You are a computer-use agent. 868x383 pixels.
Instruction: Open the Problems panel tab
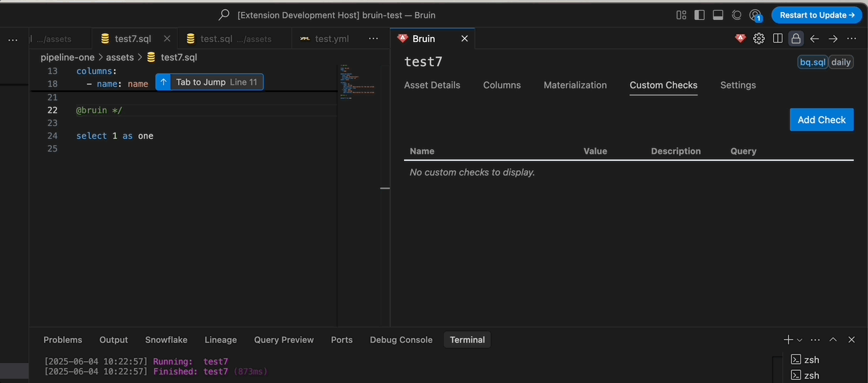[63, 340]
